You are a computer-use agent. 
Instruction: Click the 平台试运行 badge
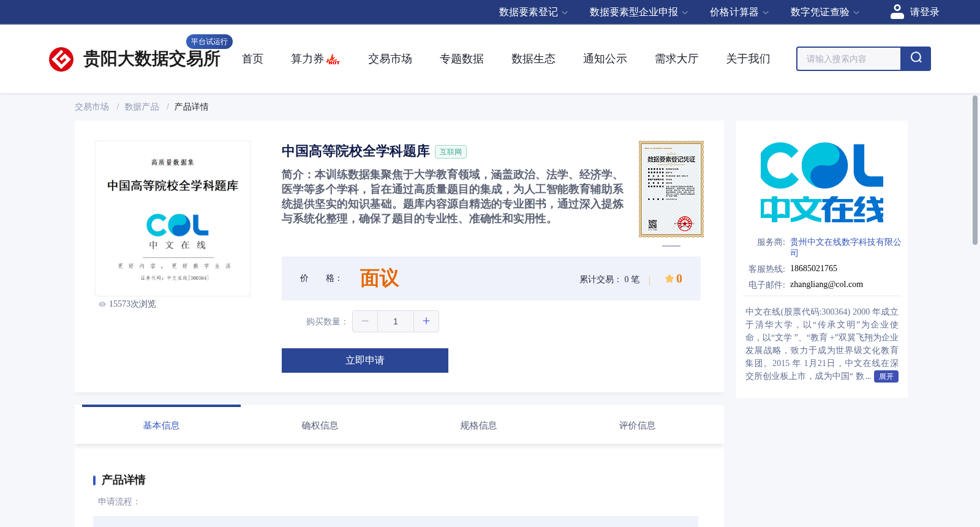coord(209,42)
